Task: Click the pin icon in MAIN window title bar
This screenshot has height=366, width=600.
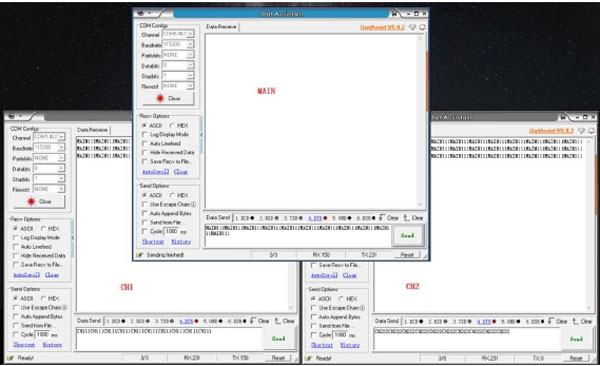Action: pyautogui.click(x=394, y=13)
